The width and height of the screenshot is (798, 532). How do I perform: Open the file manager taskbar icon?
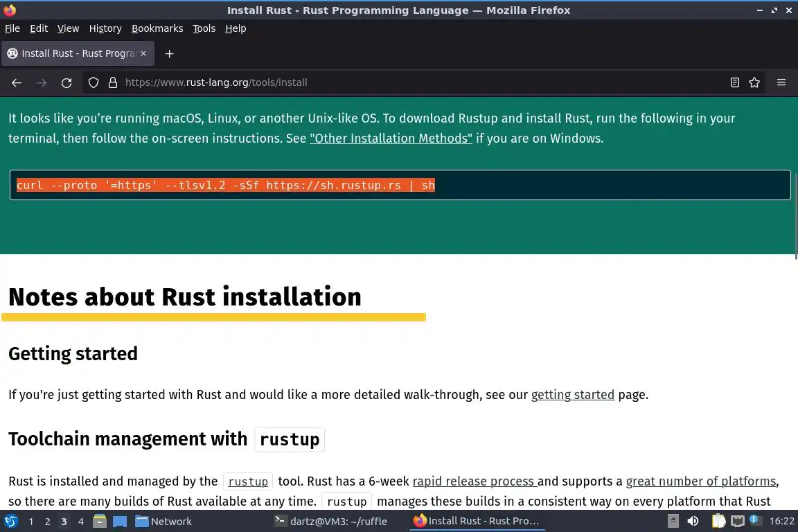[100, 522]
